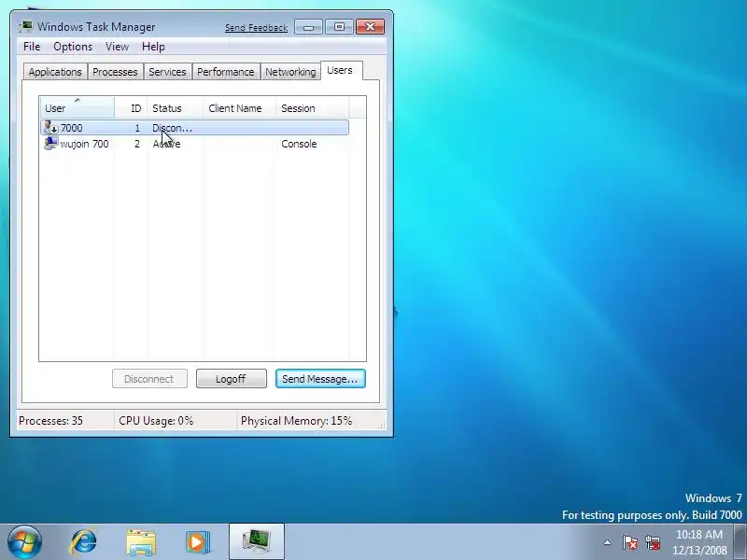Launch Internet Explorer from the taskbar

[x=84, y=542]
